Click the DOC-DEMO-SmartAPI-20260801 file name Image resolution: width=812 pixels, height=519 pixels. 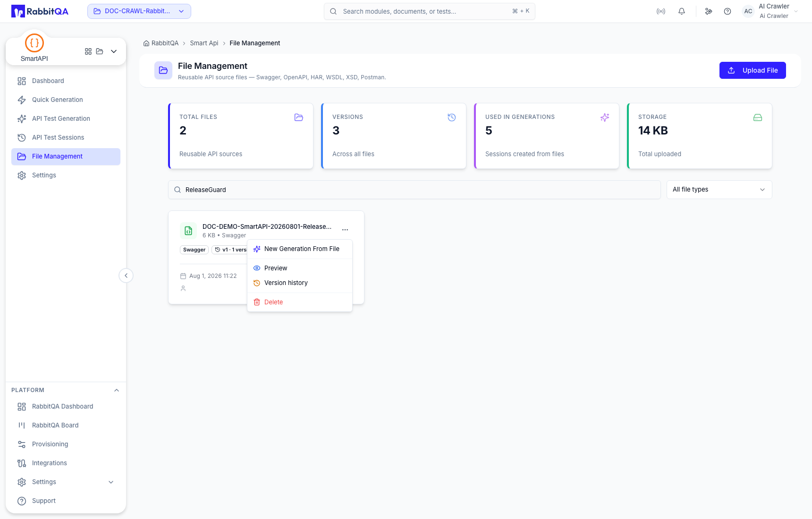pos(267,226)
